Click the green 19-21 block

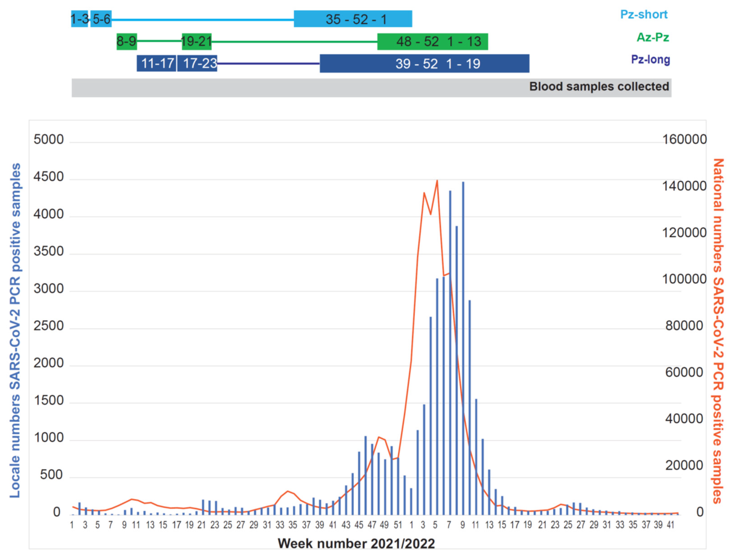(196, 42)
